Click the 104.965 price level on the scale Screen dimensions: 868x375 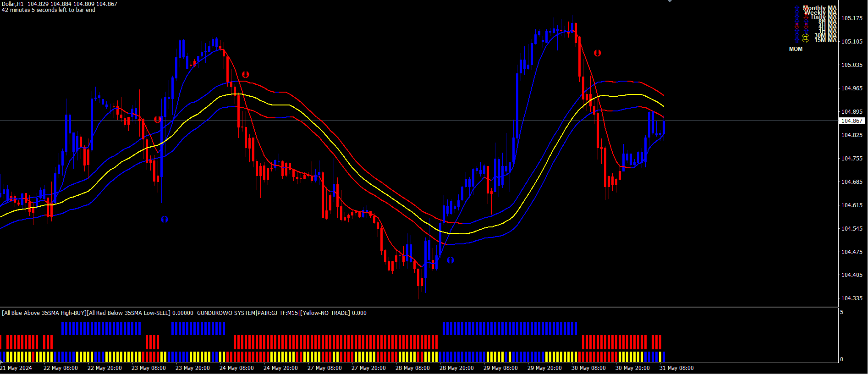852,88
